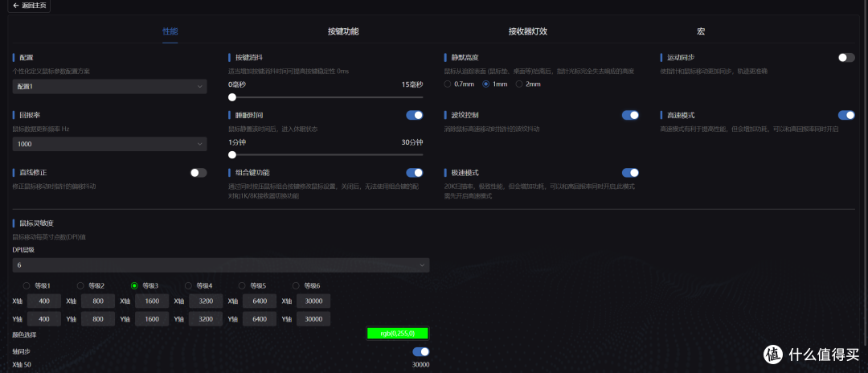Select DPI 等级3 radio button

pyautogui.click(x=134, y=285)
